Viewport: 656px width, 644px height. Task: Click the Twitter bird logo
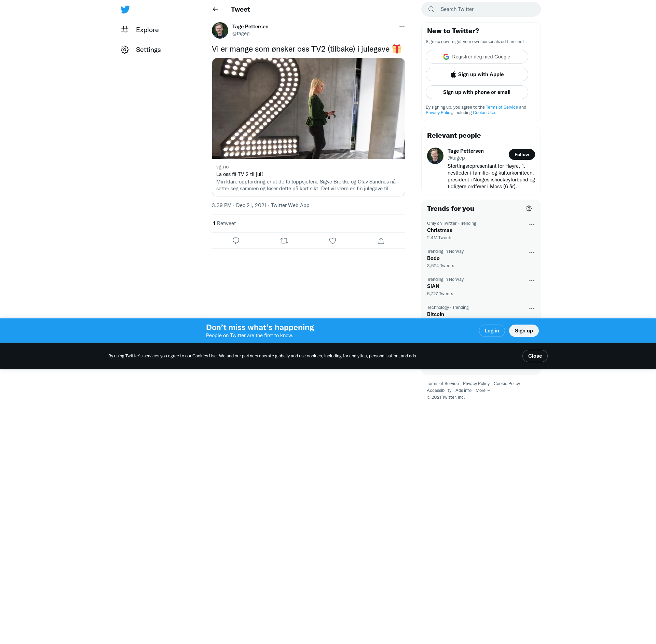125,9
